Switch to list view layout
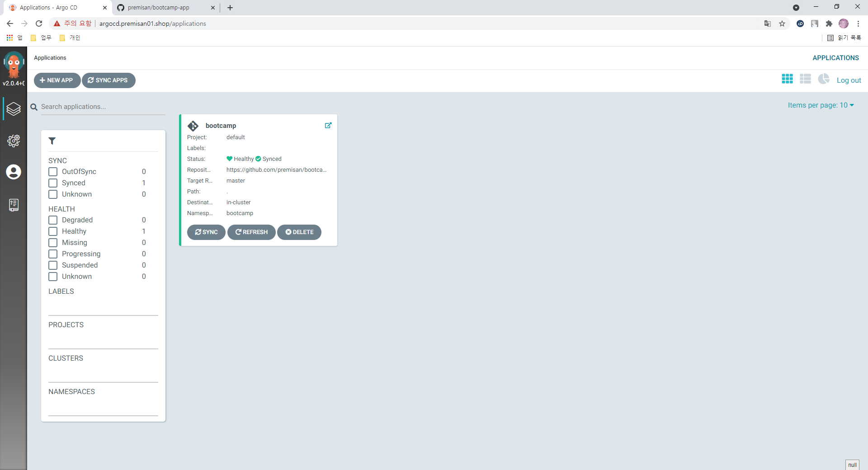Screen dimensions: 868x470 coord(805,79)
